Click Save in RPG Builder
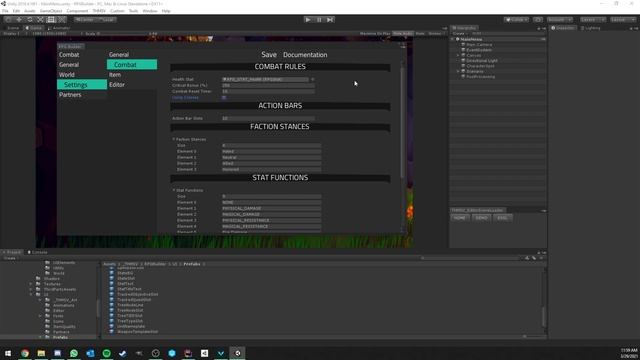The height and width of the screenshot is (360, 640). coord(269,55)
